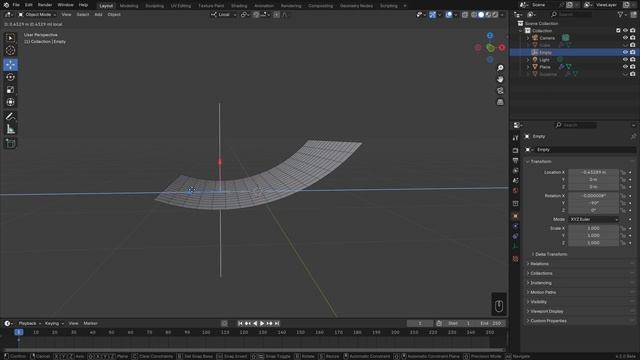Open the Scene properties tab

pos(516,180)
